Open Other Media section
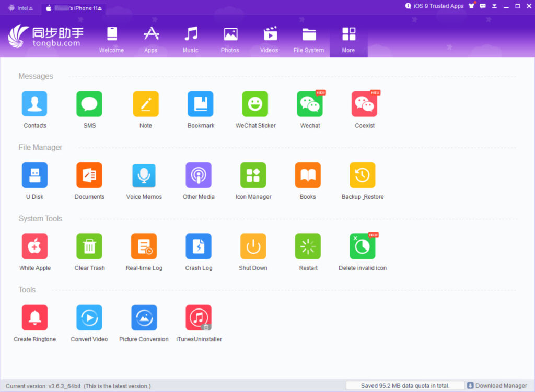Screen dimensions: 535x392 (x=199, y=175)
